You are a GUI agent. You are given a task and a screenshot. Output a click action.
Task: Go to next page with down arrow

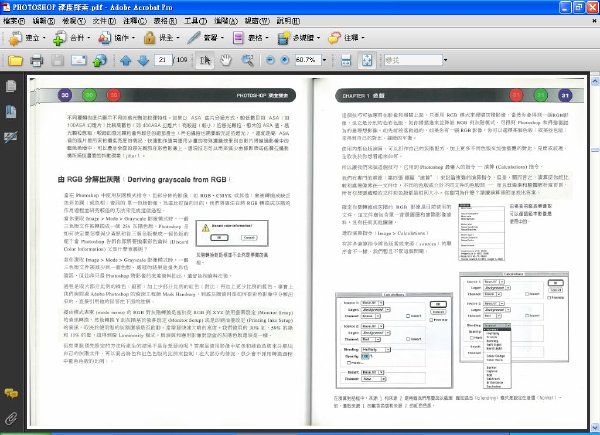point(143,60)
